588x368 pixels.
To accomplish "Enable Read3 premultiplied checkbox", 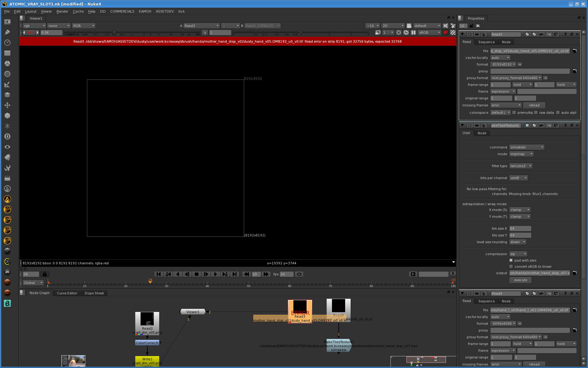I will tap(514, 113).
